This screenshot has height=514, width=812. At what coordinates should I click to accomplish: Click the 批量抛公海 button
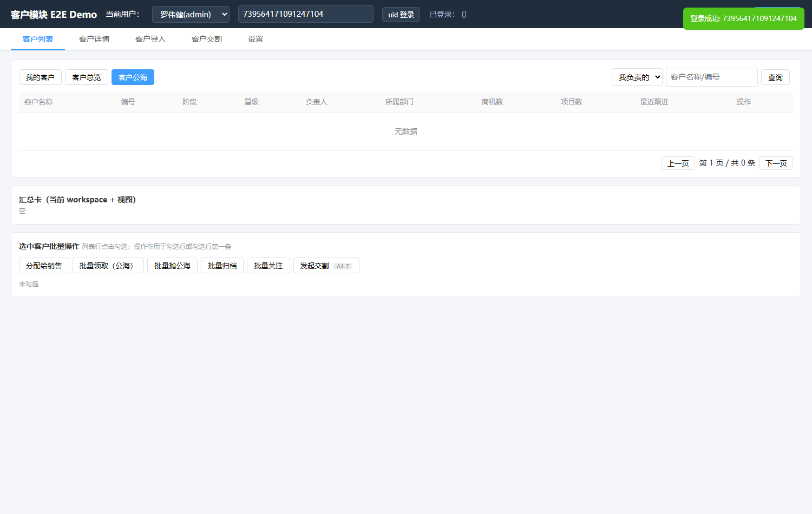click(x=172, y=266)
